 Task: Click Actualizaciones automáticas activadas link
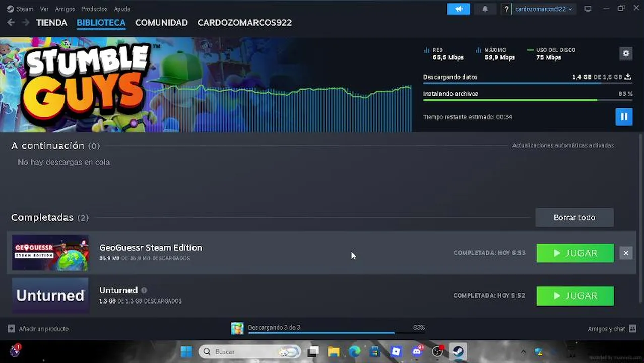[563, 145]
